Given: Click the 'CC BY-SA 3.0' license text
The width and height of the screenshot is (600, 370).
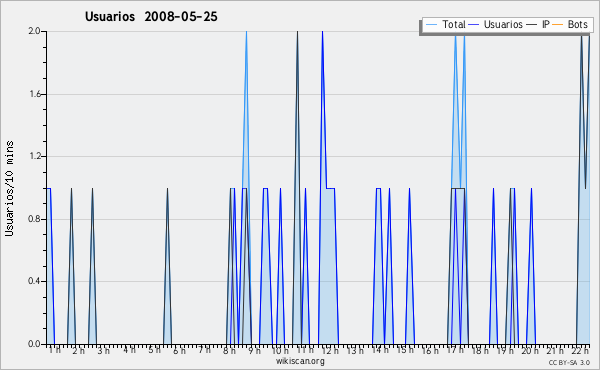Looking at the screenshot, I should pyautogui.click(x=569, y=362).
